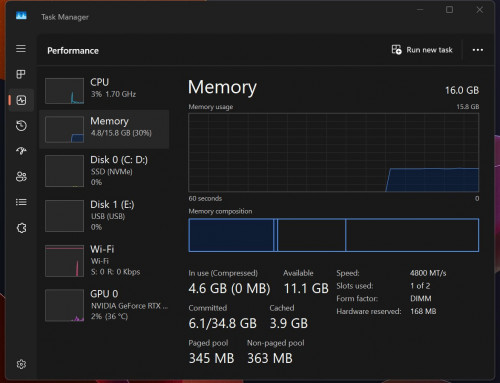Image resolution: width=500 pixels, height=383 pixels.
Task: Click the 16.0 GB total memory label
Action: click(x=462, y=90)
